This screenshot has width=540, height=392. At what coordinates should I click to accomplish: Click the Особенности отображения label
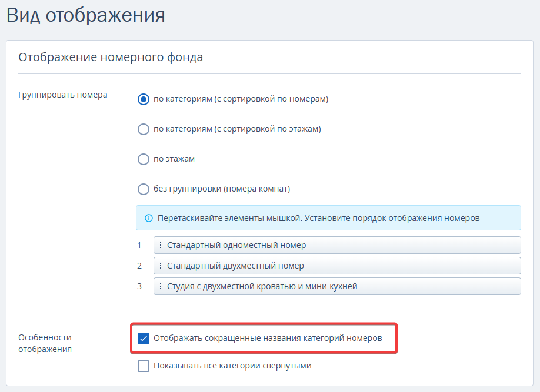click(45, 343)
